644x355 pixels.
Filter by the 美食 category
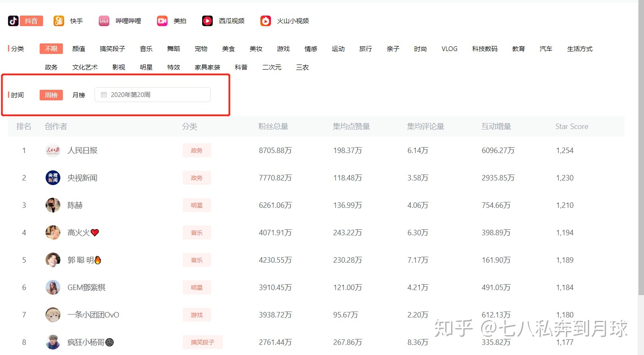(228, 49)
